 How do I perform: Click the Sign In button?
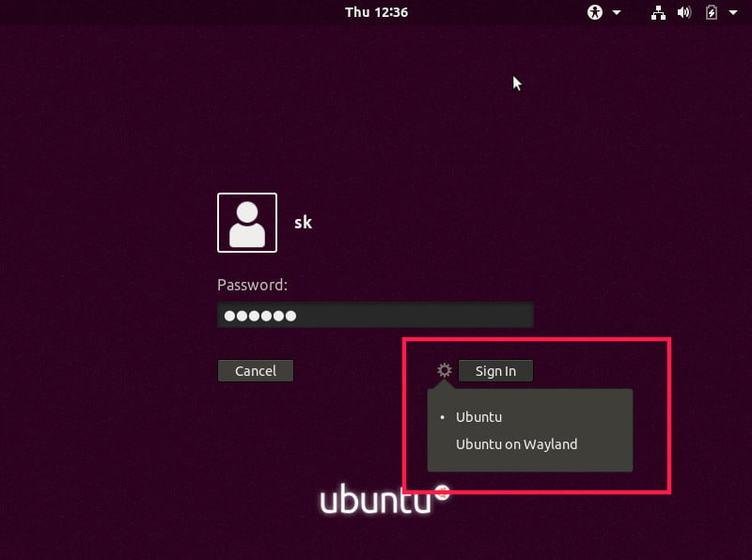pyautogui.click(x=495, y=371)
